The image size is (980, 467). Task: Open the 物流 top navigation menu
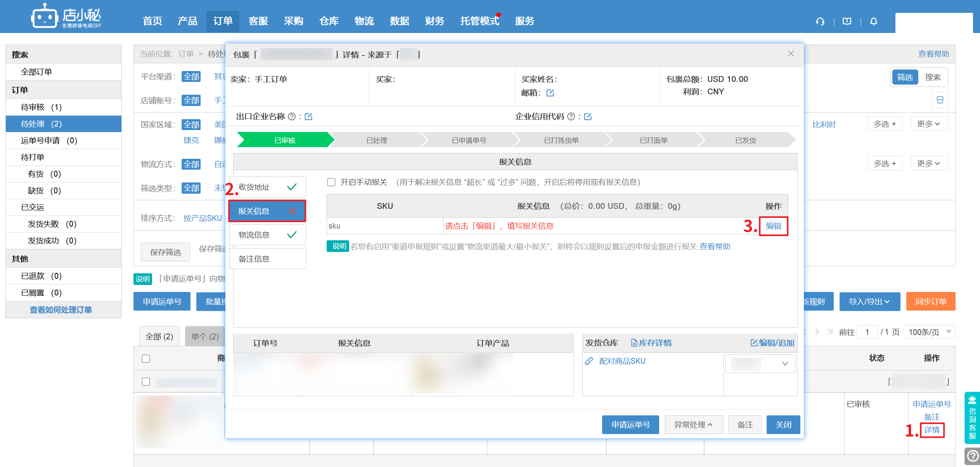(x=364, y=21)
